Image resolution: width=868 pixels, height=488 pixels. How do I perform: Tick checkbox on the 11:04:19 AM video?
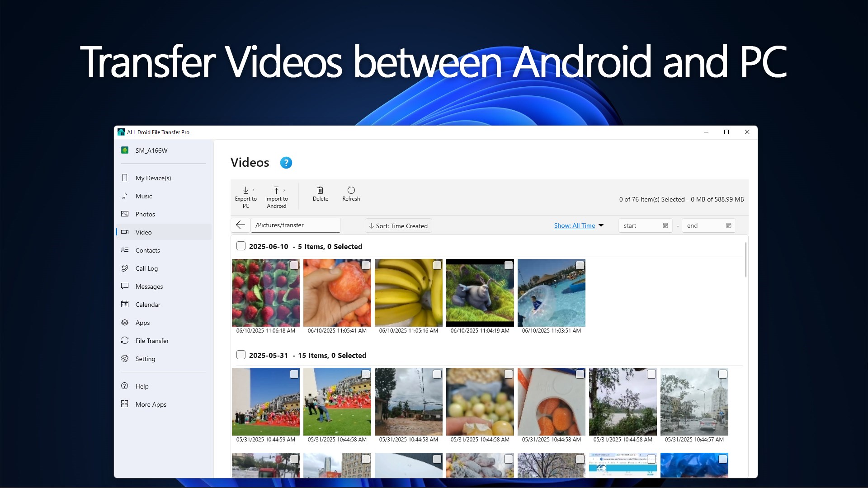509,265
